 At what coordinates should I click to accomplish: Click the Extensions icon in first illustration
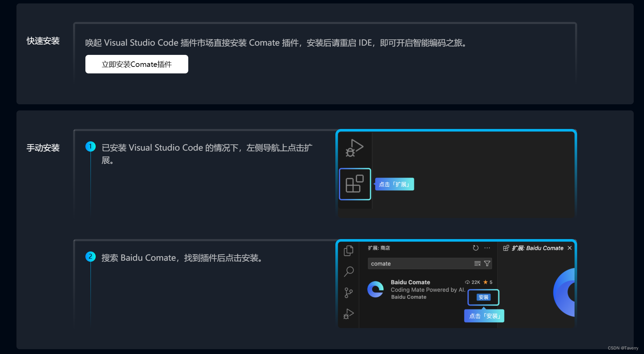pyautogui.click(x=355, y=184)
